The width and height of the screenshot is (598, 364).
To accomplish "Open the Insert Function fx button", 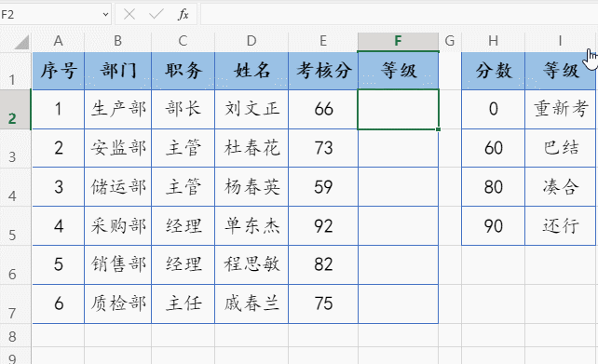I will click(183, 15).
